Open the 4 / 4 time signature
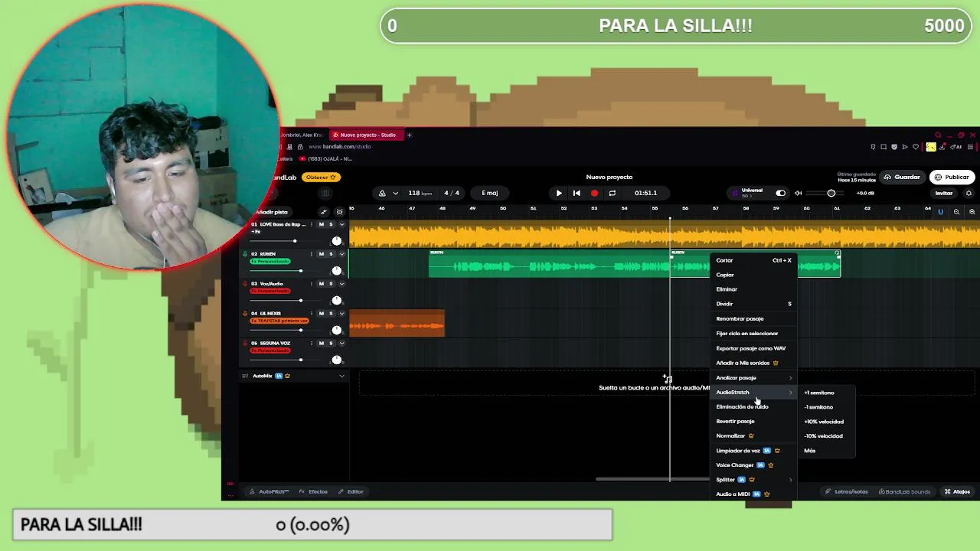 click(452, 193)
